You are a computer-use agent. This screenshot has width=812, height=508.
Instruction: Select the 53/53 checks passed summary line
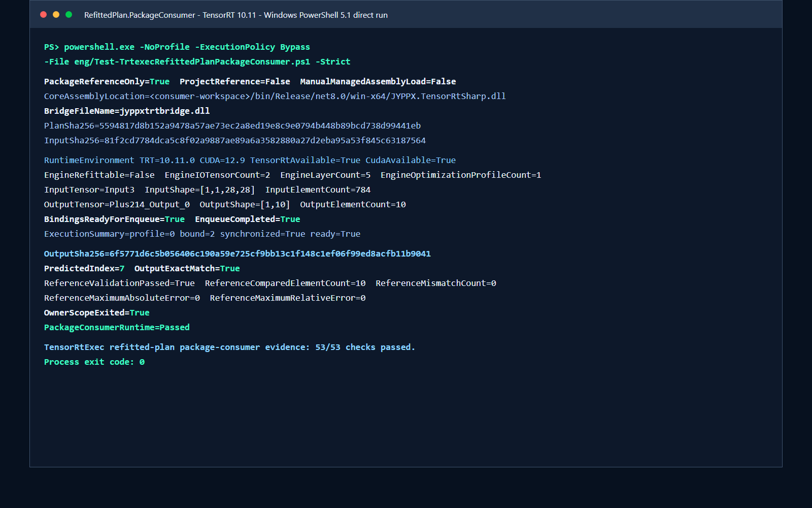[229, 347]
